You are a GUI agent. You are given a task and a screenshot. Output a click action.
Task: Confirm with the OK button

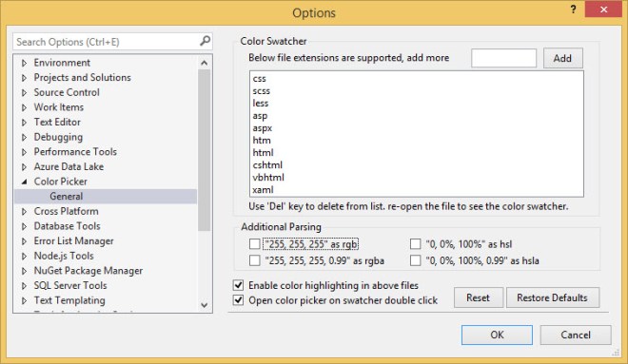coord(497,335)
